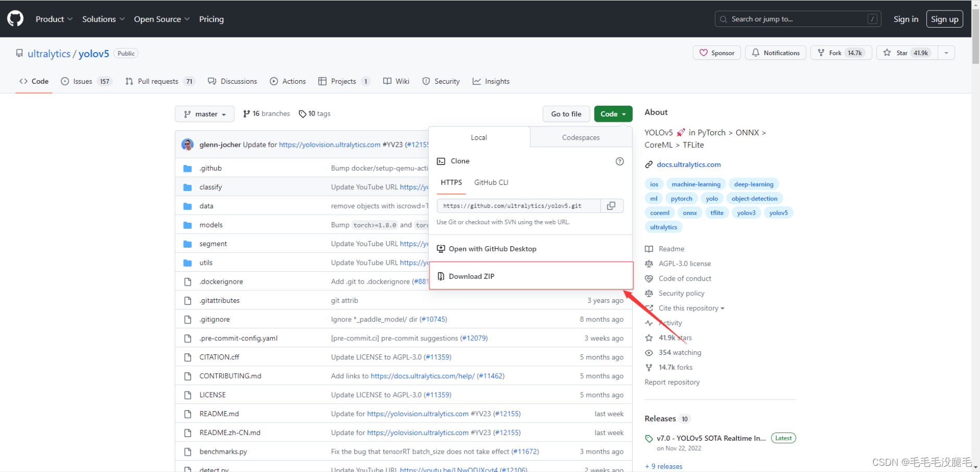This screenshot has height=472, width=980.
Task: Open the docs.ultralytics.com link
Action: [688, 165]
